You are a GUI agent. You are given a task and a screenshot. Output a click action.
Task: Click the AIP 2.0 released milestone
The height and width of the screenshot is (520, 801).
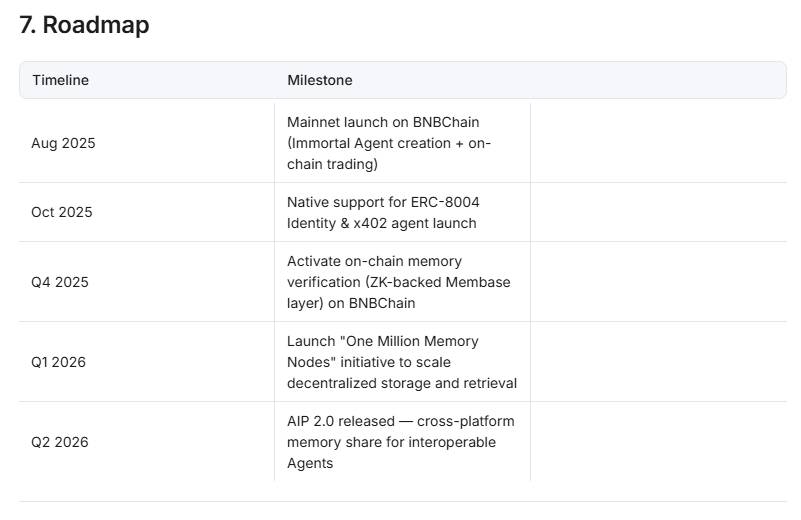(x=400, y=442)
